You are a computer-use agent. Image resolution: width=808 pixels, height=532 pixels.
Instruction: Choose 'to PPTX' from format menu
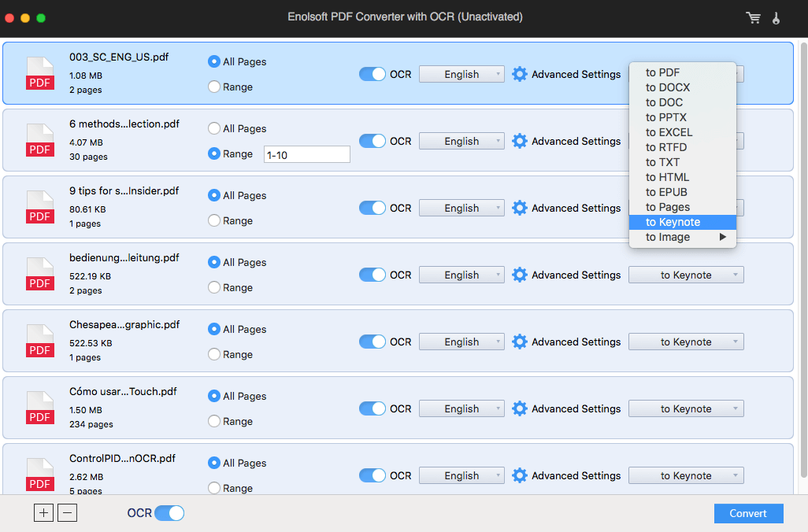tap(682, 117)
